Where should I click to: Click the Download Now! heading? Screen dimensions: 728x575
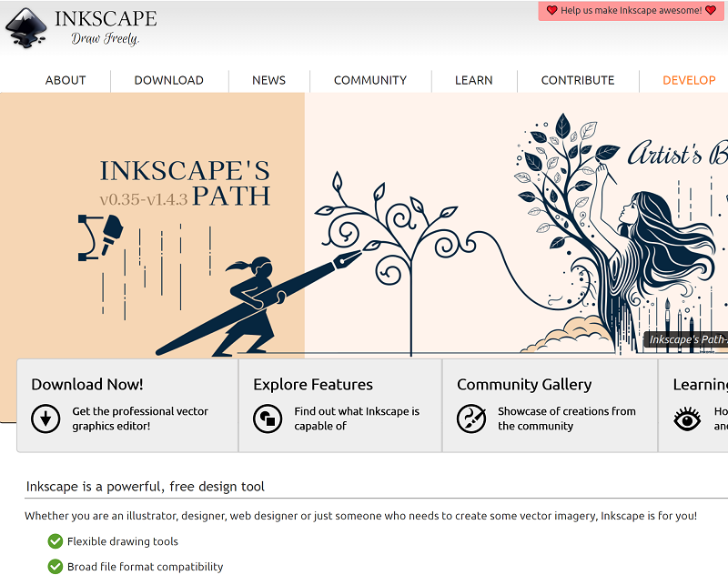[86, 384]
